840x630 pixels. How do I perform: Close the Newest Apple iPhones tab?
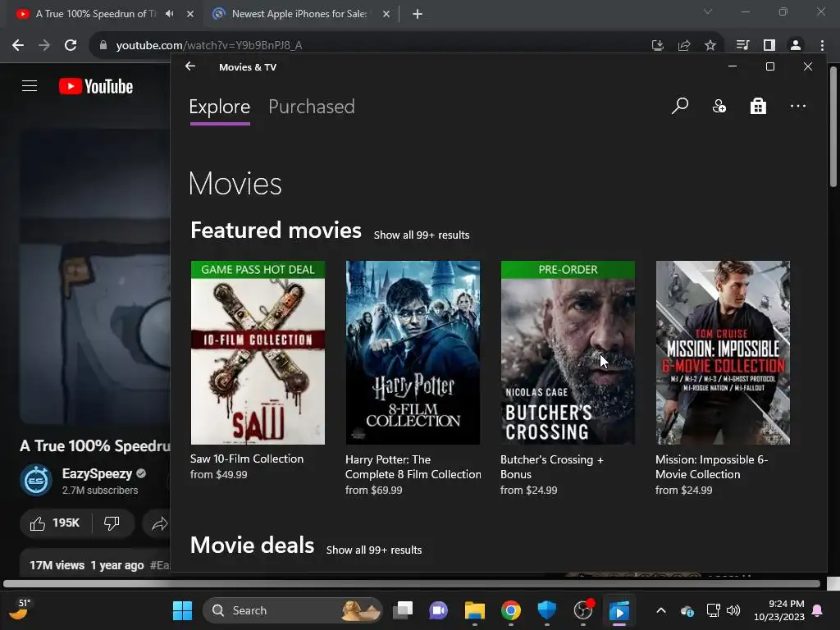point(386,14)
